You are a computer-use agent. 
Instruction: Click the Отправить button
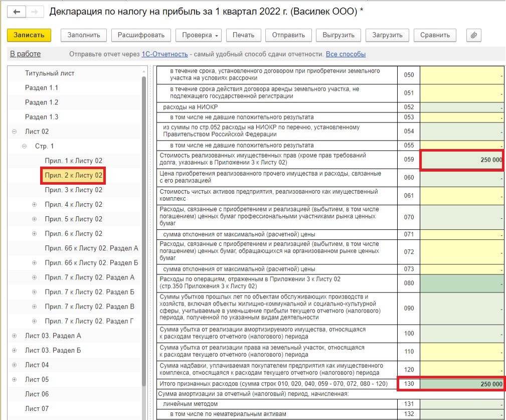288,35
